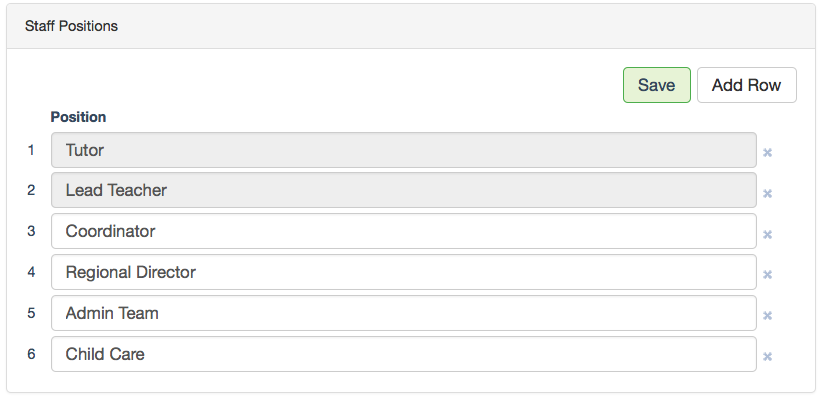The width and height of the screenshot is (828, 405).
Task: Delete the Lead Teacher row via x icon
Action: [x=768, y=194]
